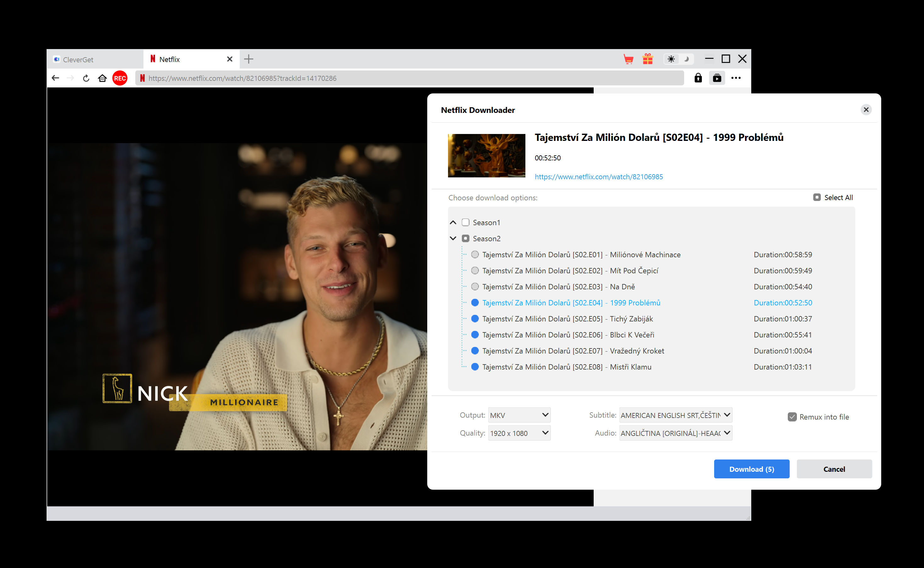Open the netflix.com/watch/82106985 link
Viewport: 924px width, 568px height.
[x=599, y=176]
